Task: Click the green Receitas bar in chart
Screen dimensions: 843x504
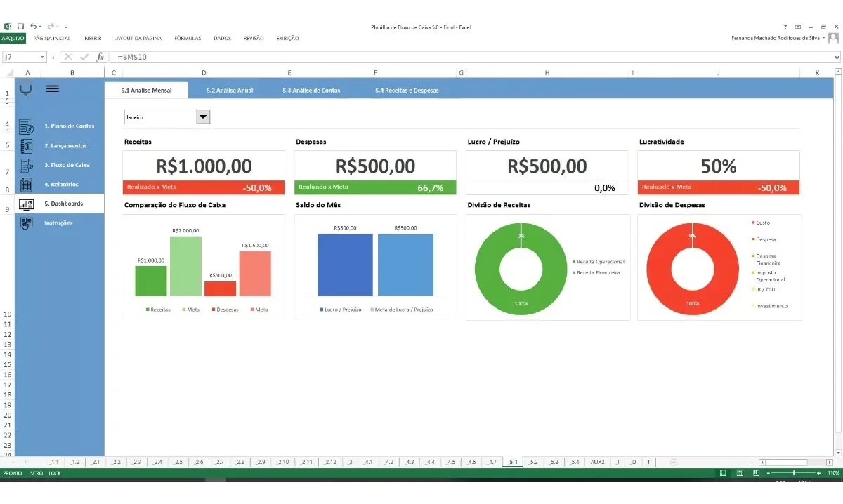Action: pos(151,281)
